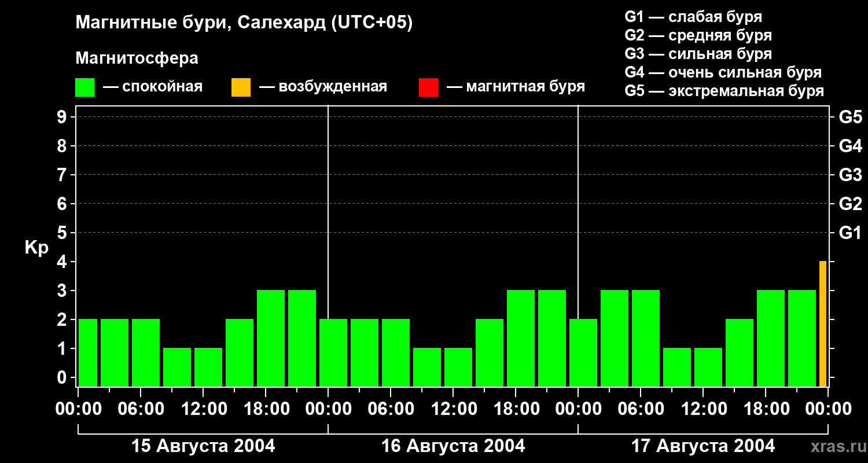The height and width of the screenshot is (463, 868).
Task: Click the legend text — возбужденная
Action: 323,87
